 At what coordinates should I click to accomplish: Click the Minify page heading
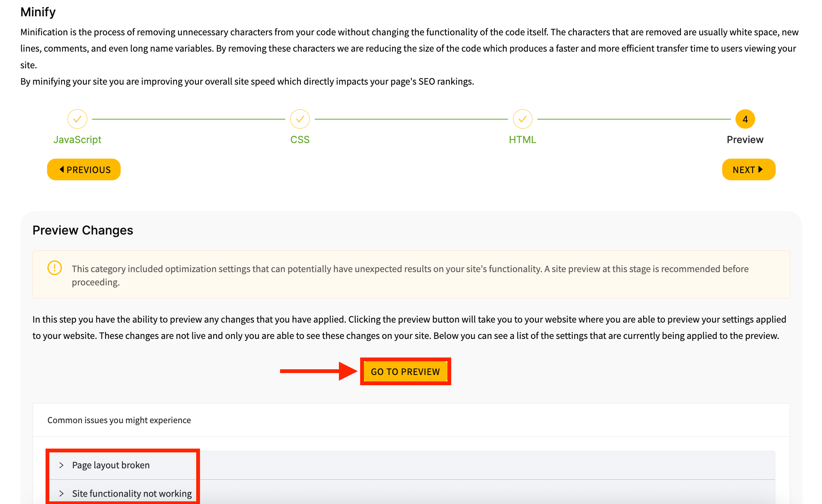(38, 12)
